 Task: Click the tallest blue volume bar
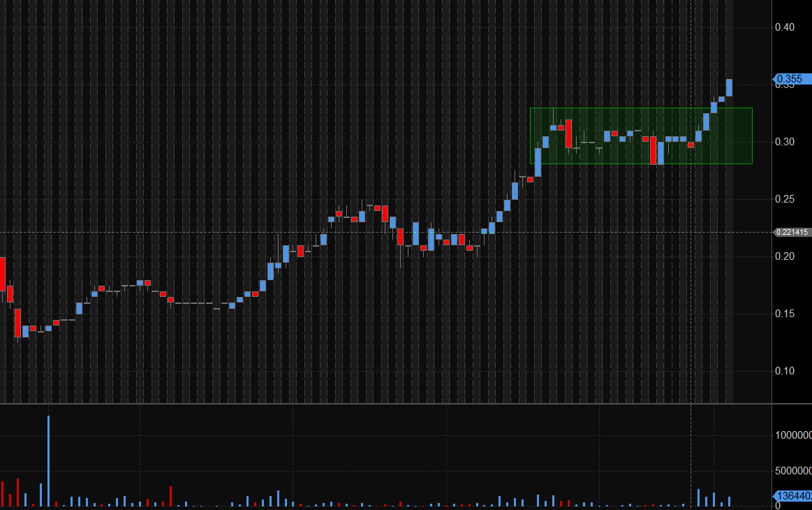tap(48, 461)
